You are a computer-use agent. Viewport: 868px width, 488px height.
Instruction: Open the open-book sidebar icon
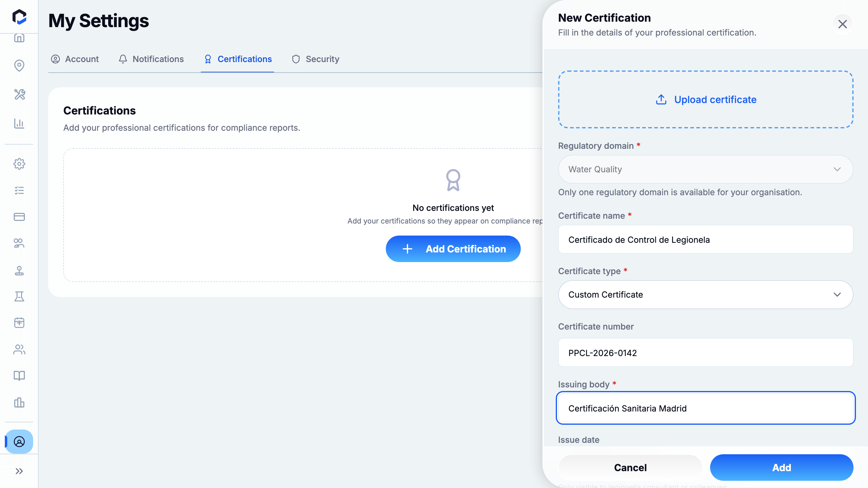[19, 376]
